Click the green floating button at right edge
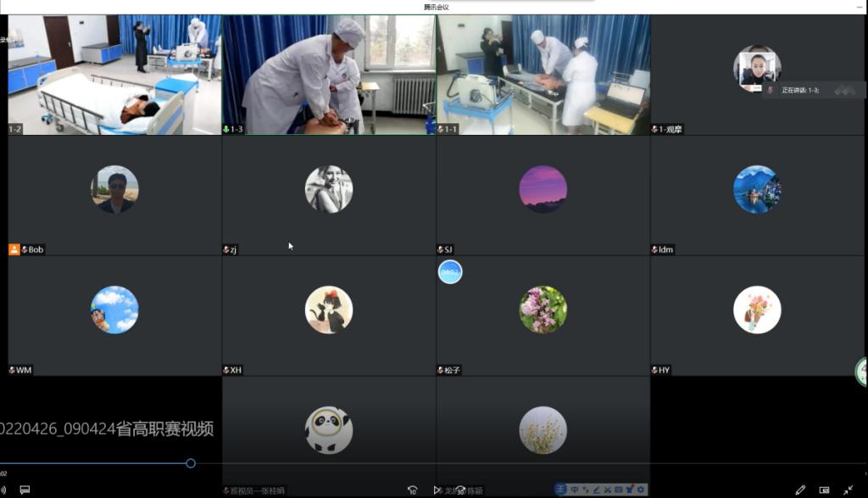 click(x=862, y=371)
